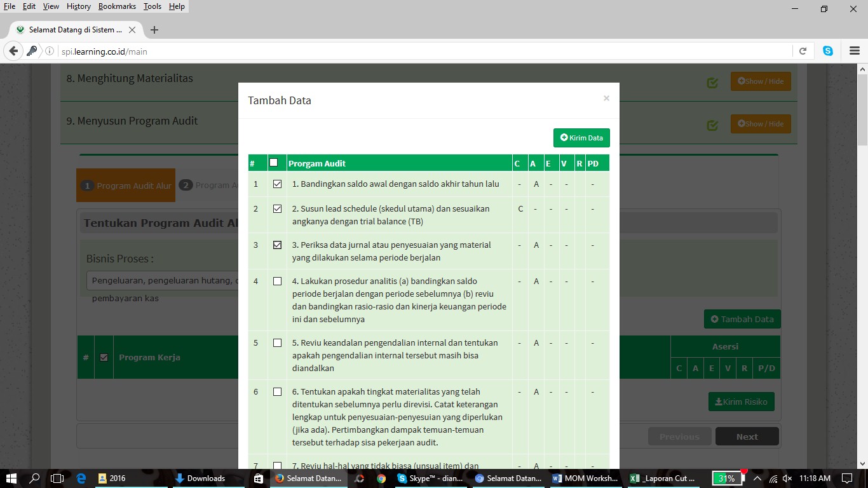Open Task View on the taskbar
Image resolution: width=868 pixels, height=488 pixels.
coord(57,478)
